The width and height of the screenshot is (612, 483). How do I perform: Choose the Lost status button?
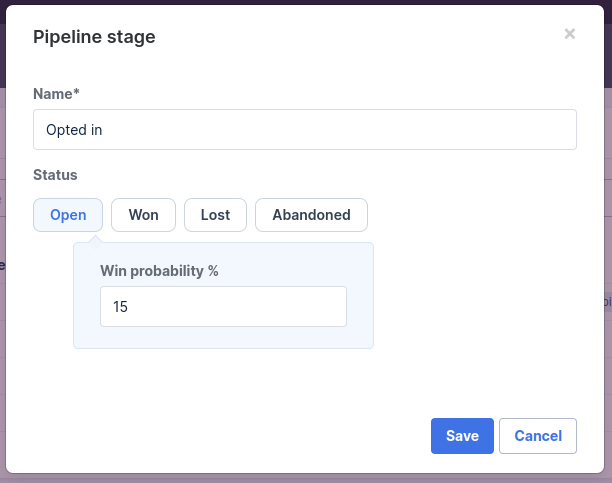point(215,215)
